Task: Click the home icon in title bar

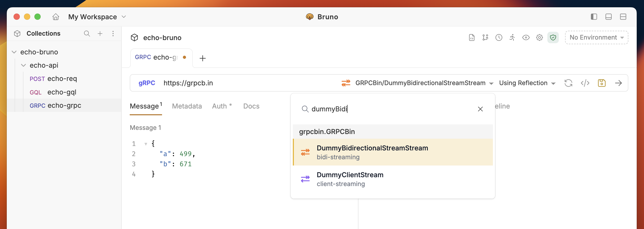Action: tap(56, 17)
